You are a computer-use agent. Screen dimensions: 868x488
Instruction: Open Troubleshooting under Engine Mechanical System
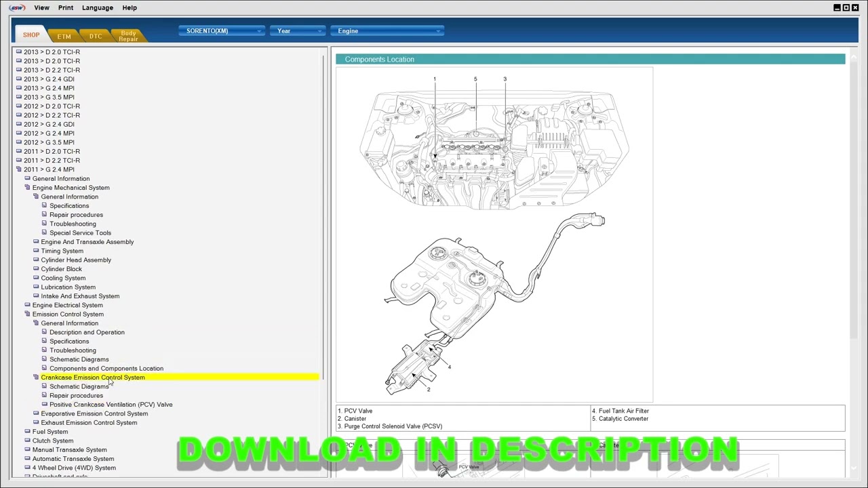(73, 224)
